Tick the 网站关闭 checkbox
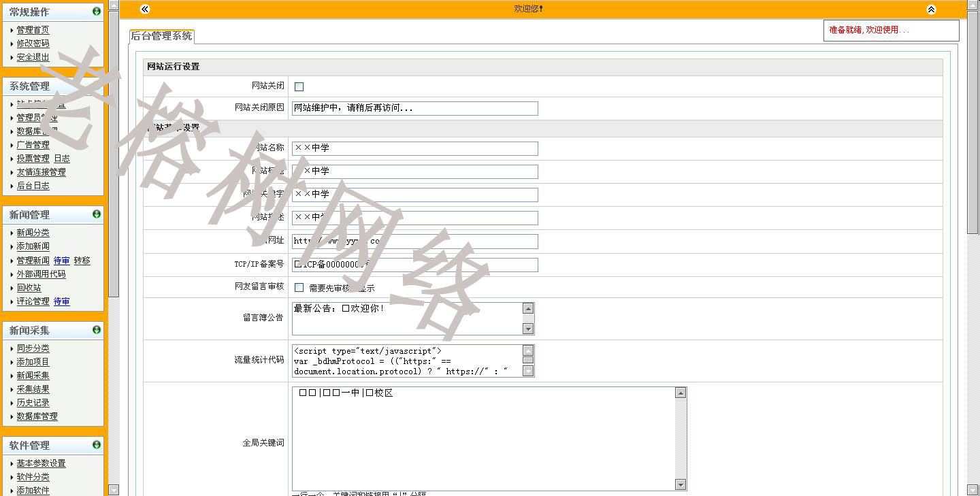The height and width of the screenshot is (496, 980). tap(299, 86)
